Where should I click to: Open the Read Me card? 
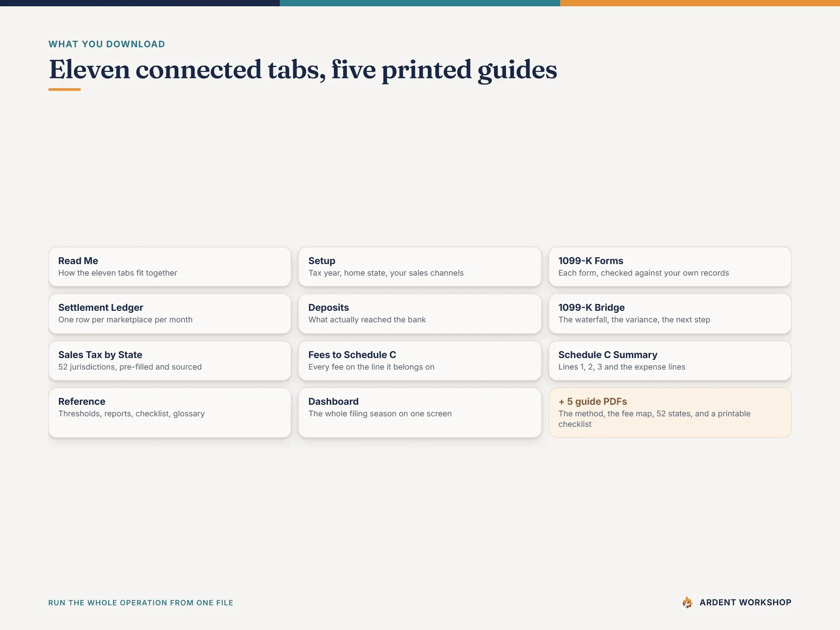(170, 267)
